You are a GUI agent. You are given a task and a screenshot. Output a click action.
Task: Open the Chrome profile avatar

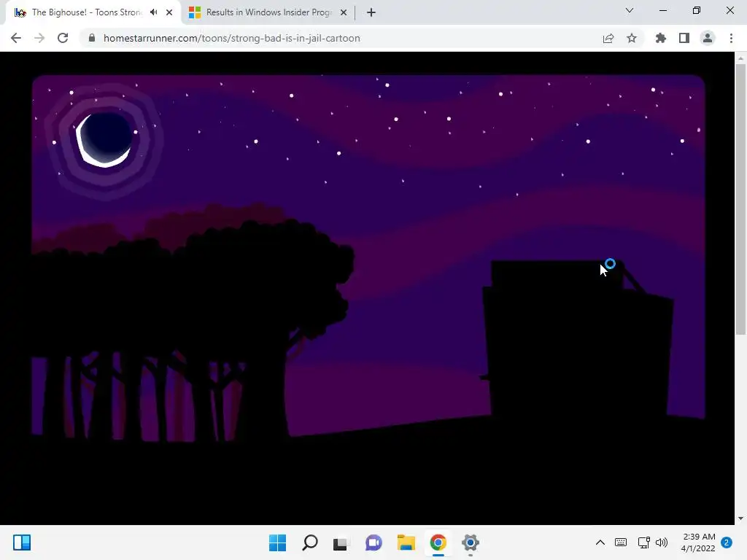pyautogui.click(x=708, y=38)
